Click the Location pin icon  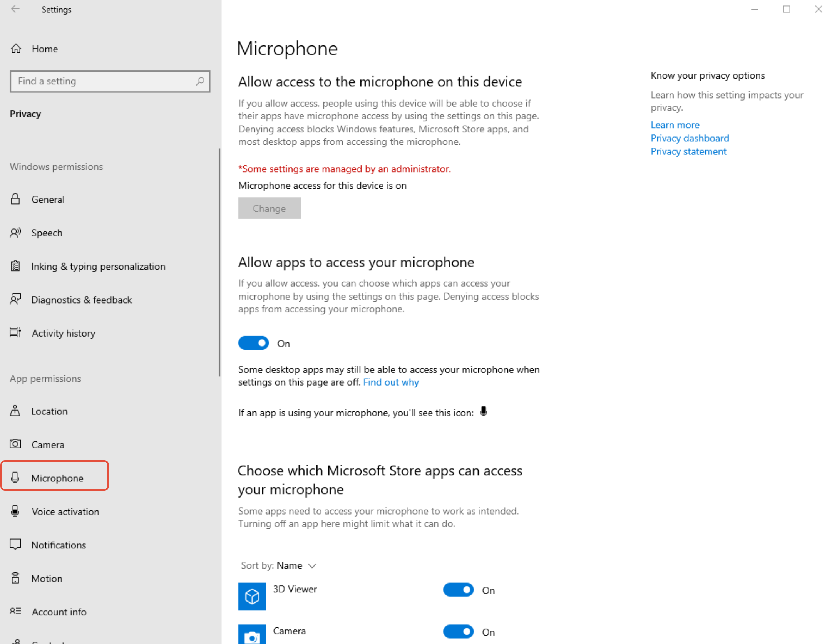[x=15, y=411]
